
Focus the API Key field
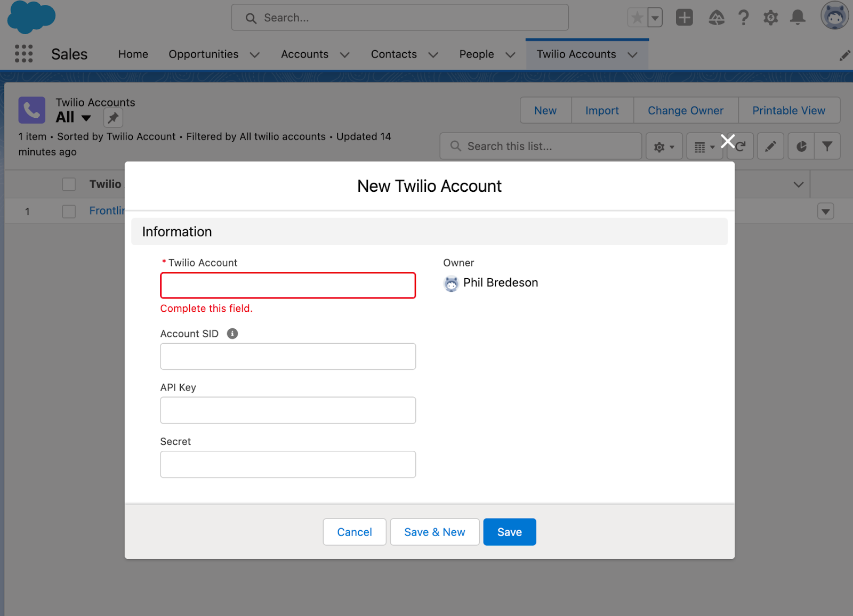[288, 410]
